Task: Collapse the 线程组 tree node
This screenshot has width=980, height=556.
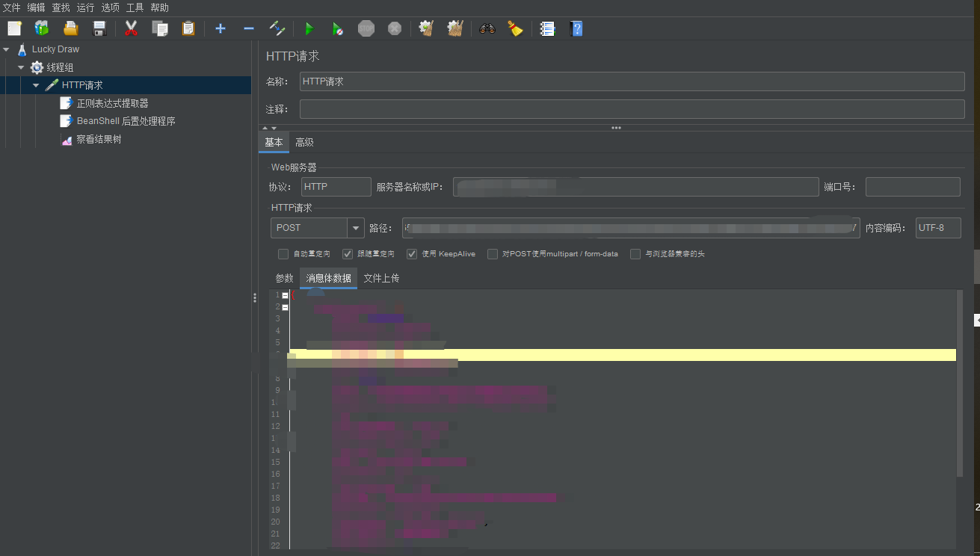Action: tap(22, 67)
